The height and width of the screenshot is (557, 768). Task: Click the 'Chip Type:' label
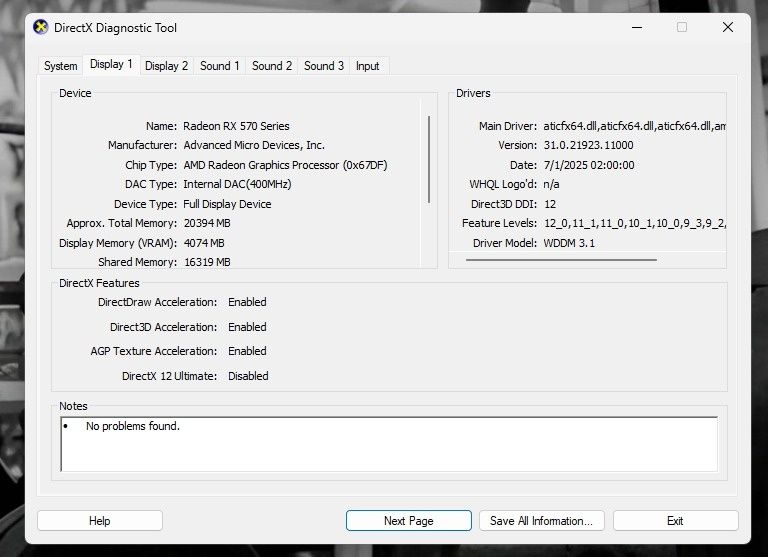pyautogui.click(x=151, y=165)
